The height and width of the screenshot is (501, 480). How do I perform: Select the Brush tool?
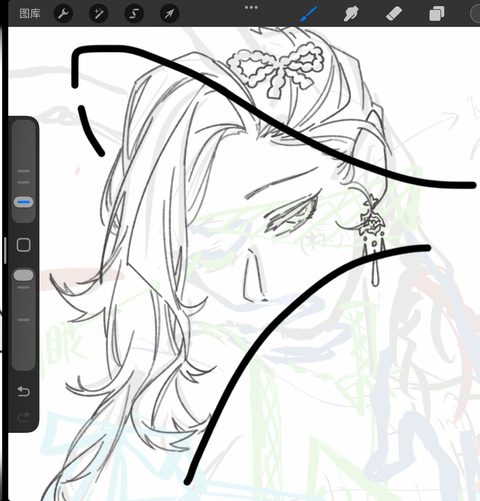coord(308,14)
